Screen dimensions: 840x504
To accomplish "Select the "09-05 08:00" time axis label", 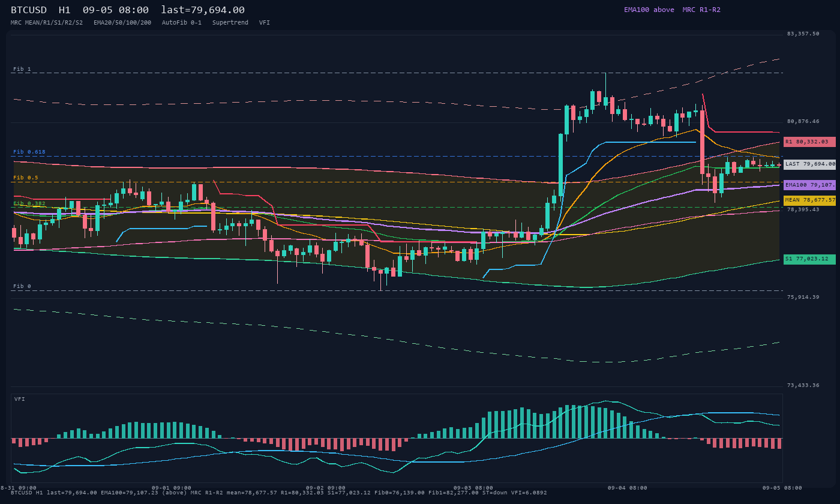I will [782, 488].
